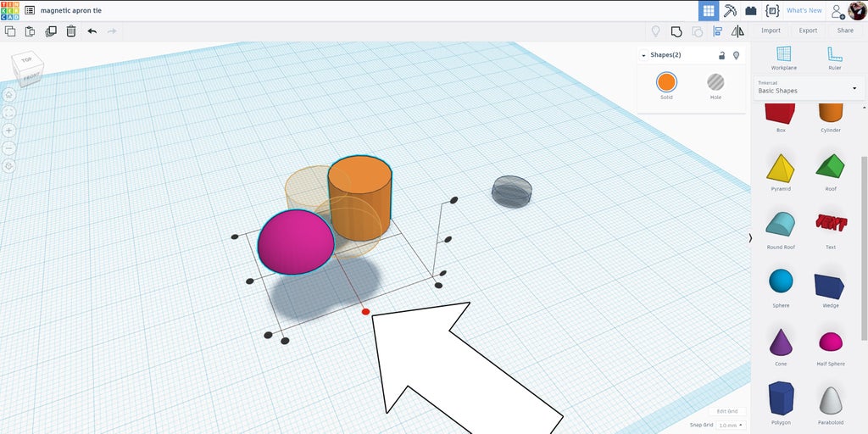The image size is (868, 434).
Task: Click the Home view button
Action: (9, 95)
